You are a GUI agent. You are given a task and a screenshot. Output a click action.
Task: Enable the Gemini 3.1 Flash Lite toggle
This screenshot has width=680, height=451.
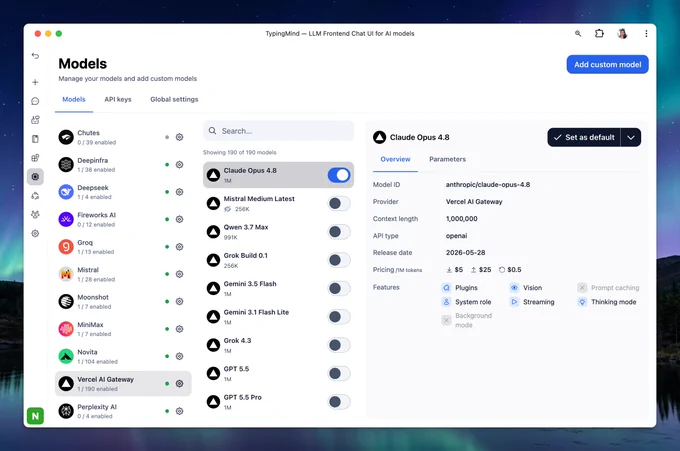339,317
